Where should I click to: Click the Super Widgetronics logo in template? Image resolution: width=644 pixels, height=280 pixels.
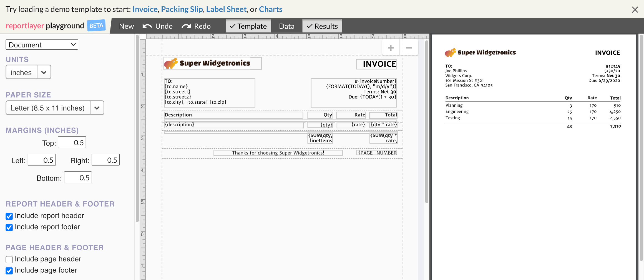click(x=213, y=63)
